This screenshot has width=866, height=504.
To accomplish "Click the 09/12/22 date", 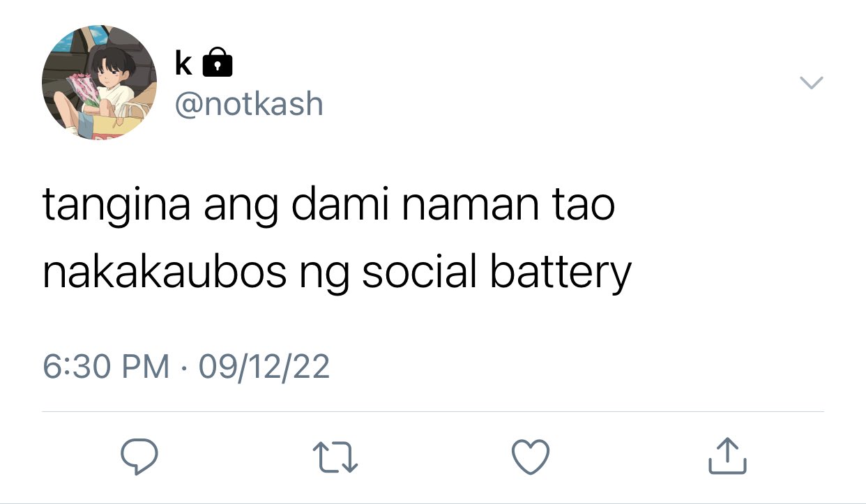I will 264,367.
